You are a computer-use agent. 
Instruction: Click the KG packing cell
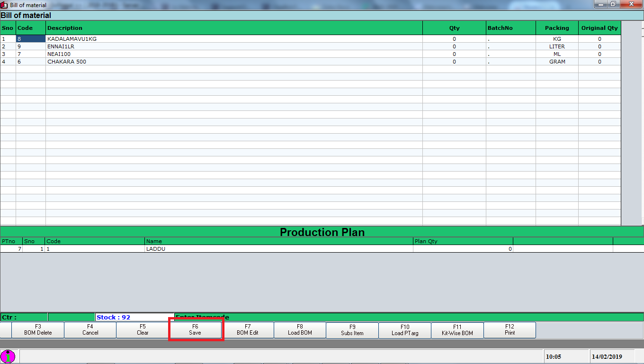click(x=557, y=39)
